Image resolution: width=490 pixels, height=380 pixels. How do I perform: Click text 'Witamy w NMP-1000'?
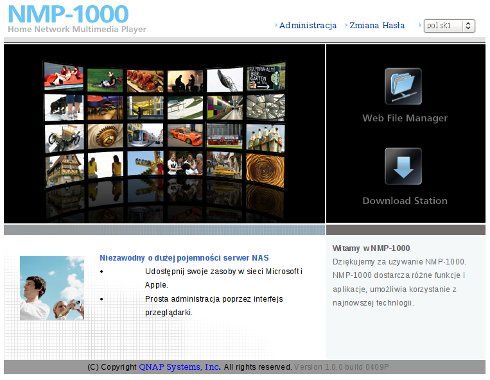point(371,248)
